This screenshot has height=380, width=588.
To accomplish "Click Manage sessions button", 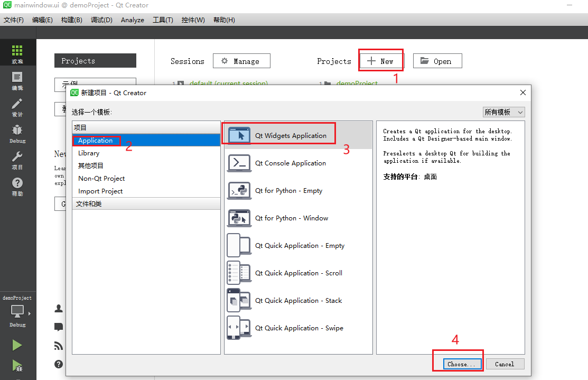I will 241,61.
